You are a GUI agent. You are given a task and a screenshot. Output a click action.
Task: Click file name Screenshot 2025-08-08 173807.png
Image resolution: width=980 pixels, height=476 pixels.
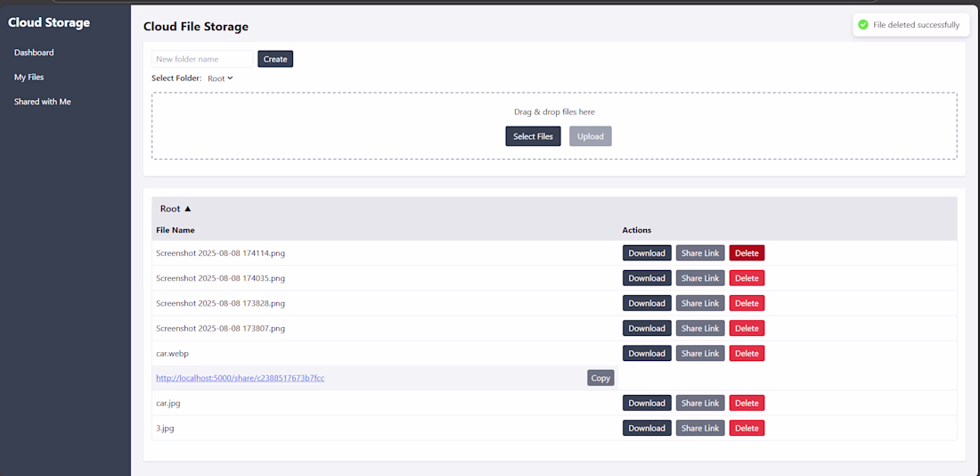tap(221, 328)
